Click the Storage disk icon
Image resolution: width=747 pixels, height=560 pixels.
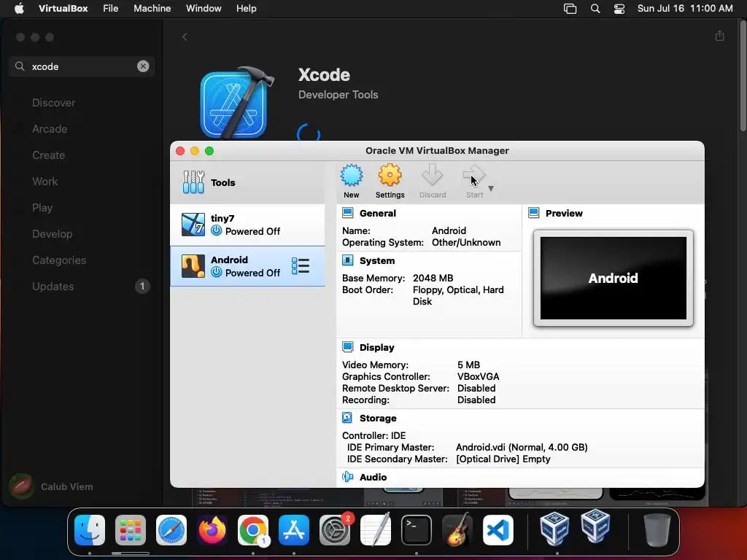coord(347,418)
